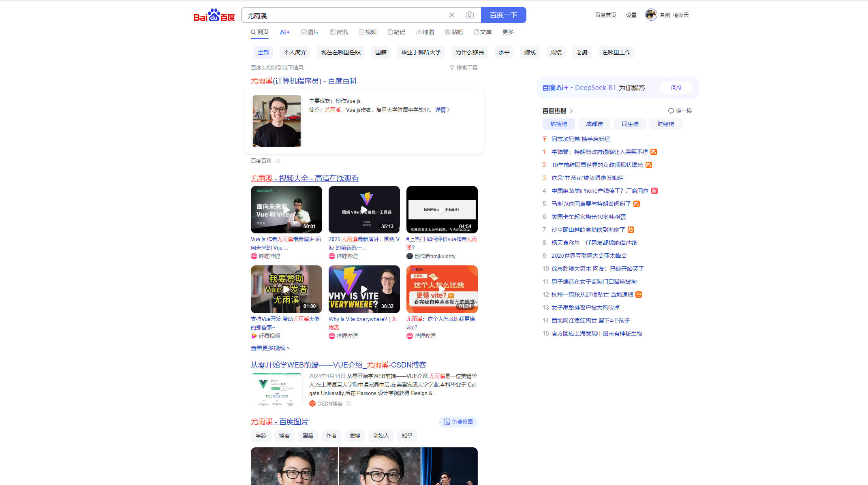This screenshot has width=868, height=485.
Task: Click the 百度一下 search button
Action: [x=503, y=15]
